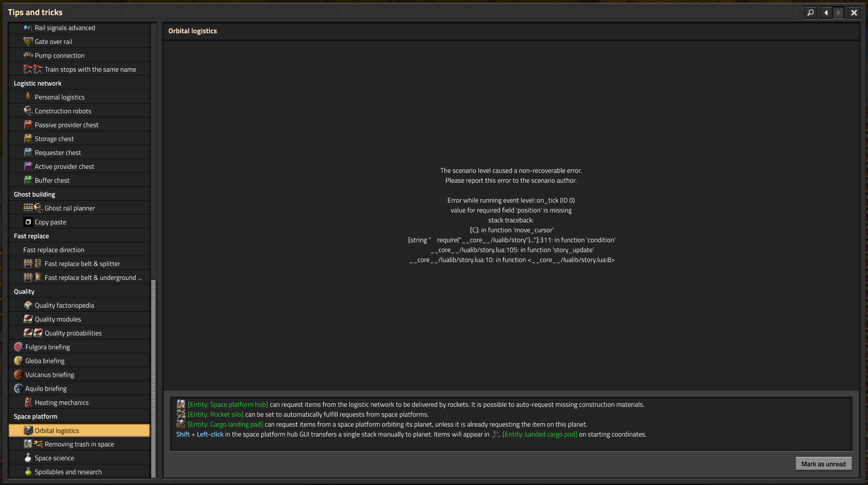
Task: Click the Gleba briefing planet icon
Action: (18, 361)
